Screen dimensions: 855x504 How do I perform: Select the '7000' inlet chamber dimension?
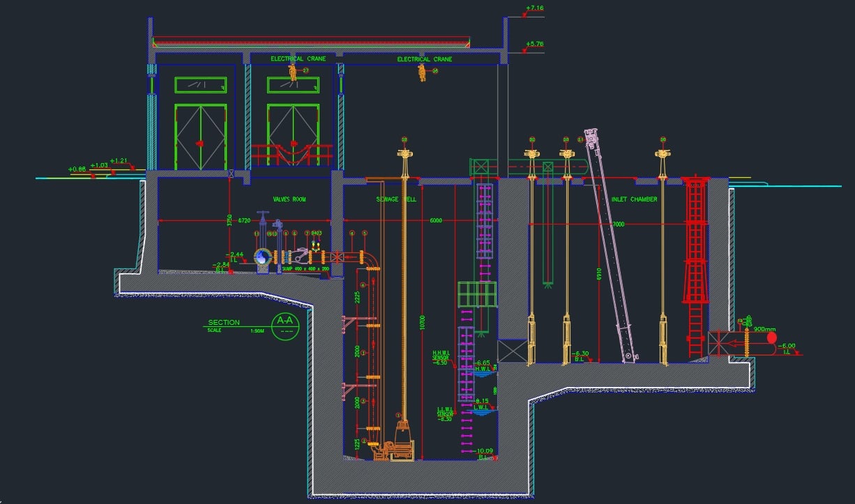(x=619, y=224)
